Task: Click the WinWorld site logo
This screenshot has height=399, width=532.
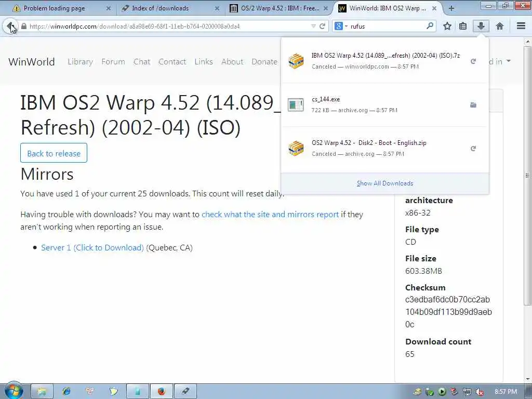Action: click(x=32, y=62)
